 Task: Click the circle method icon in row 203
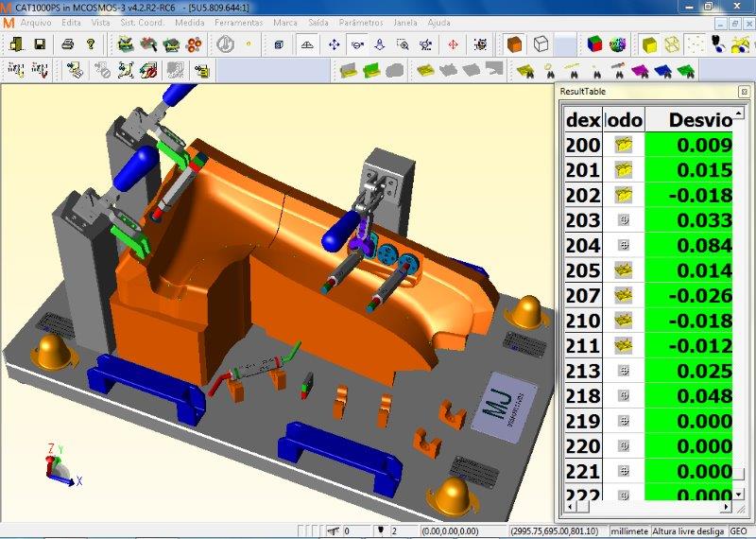[x=624, y=220]
